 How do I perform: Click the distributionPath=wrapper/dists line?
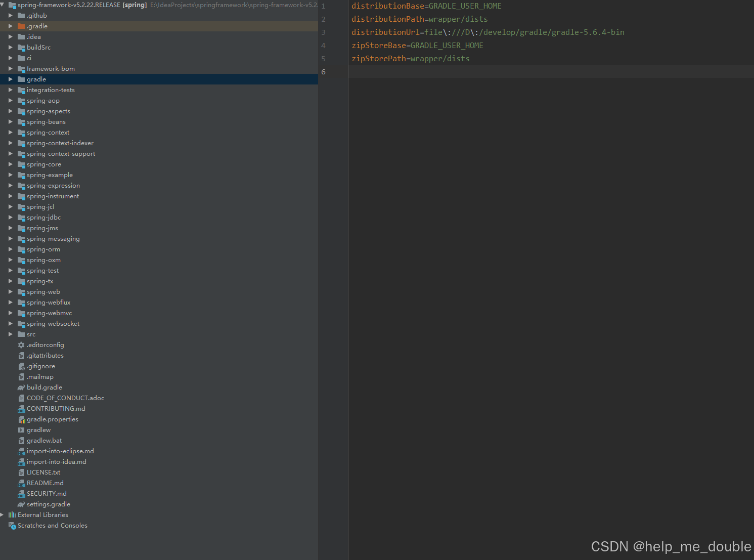pyautogui.click(x=420, y=19)
